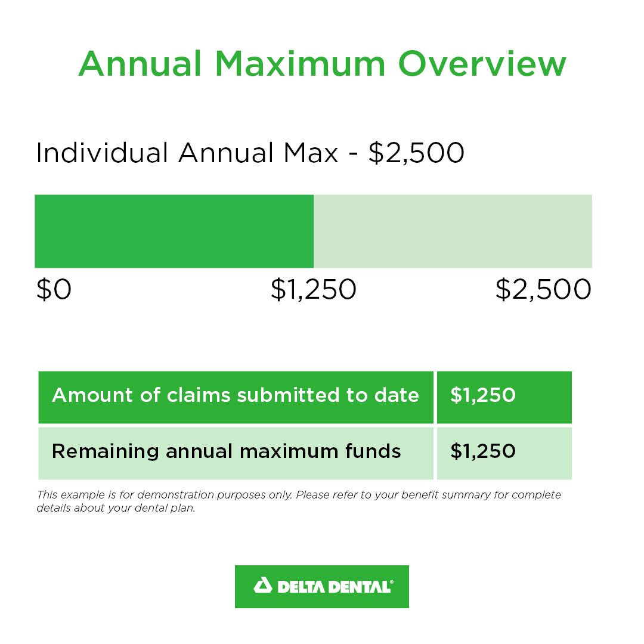Click the word "DENTAL" in the logo banner
Screen dimensions: 644x644
[360, 587]
